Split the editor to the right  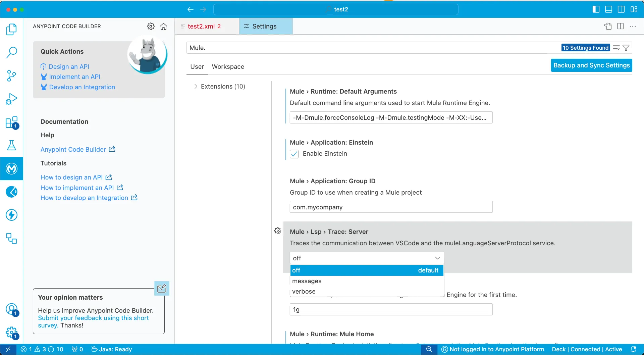620,27
